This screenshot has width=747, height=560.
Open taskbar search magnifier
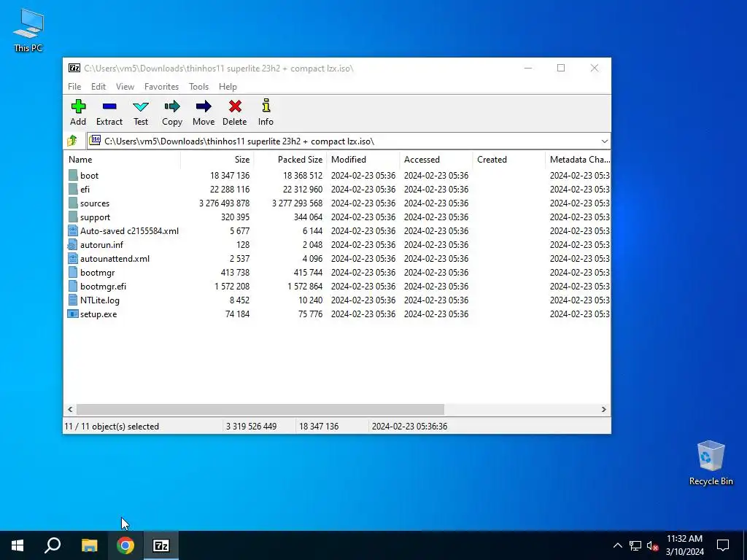(53, 545)
